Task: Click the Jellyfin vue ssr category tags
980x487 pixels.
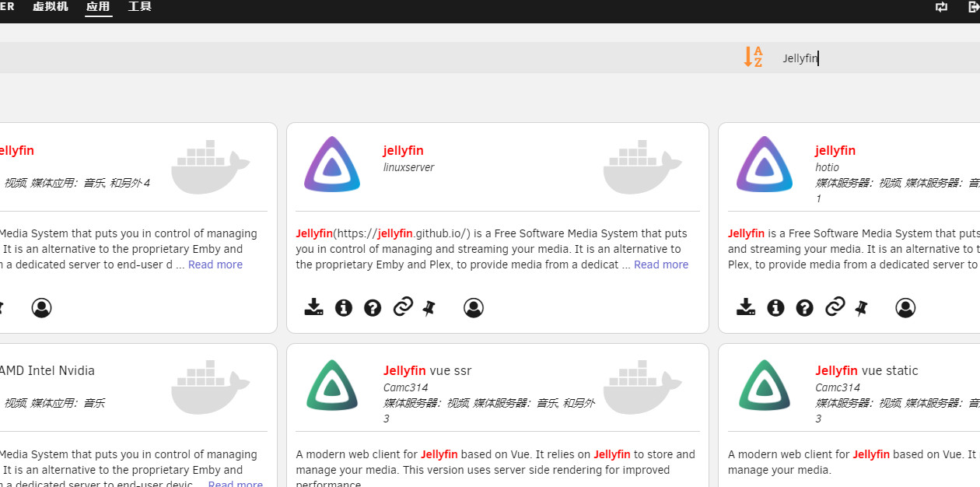Action: pos(489,411)
